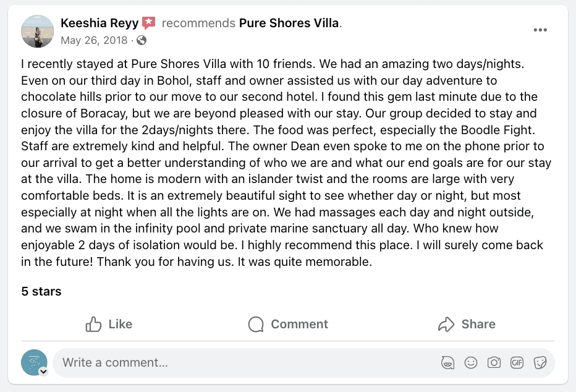Click the 5 stars rating text
The image size is (576, 392).
(41, 291)
